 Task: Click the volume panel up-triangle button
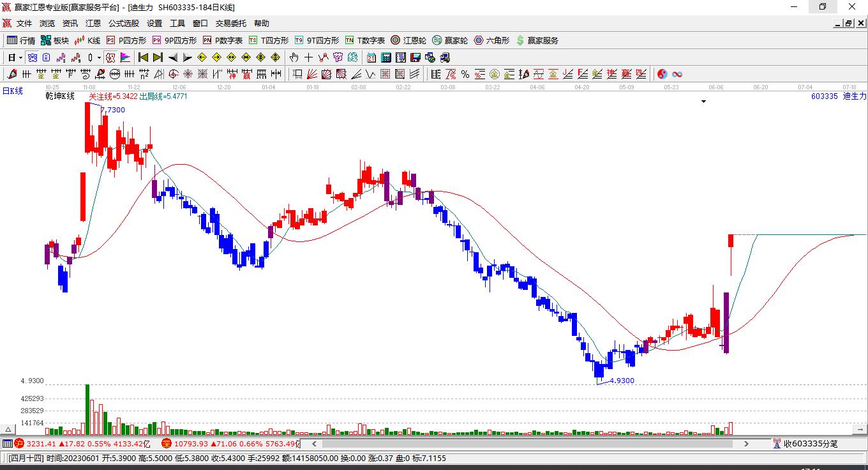(9, 430)
